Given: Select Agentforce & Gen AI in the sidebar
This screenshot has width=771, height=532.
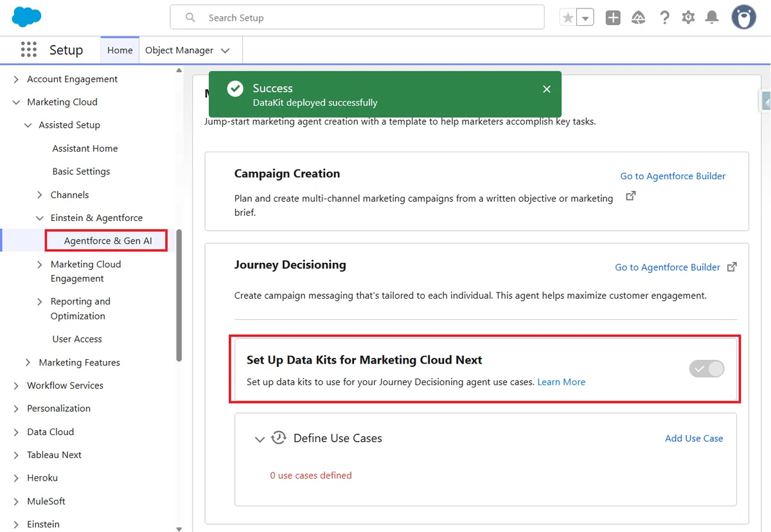Looking at the screenshot, I should 108,241.
